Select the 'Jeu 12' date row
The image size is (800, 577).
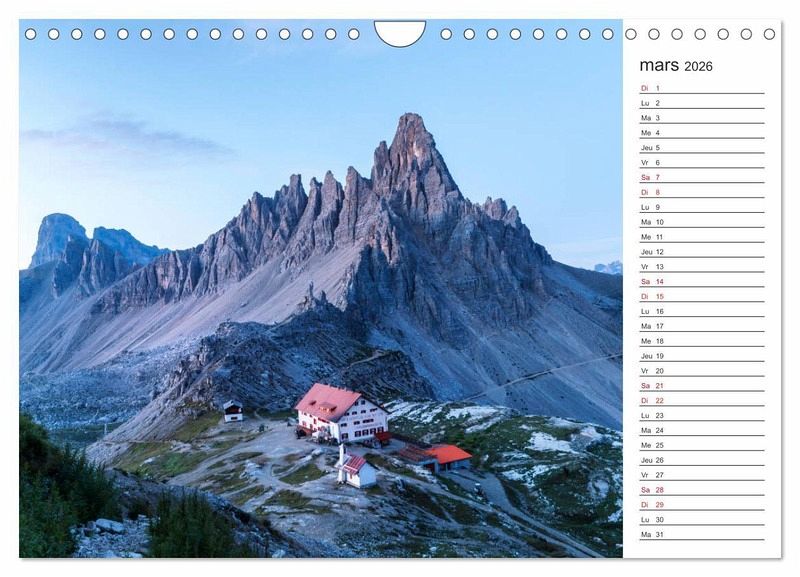coord(702,252)
